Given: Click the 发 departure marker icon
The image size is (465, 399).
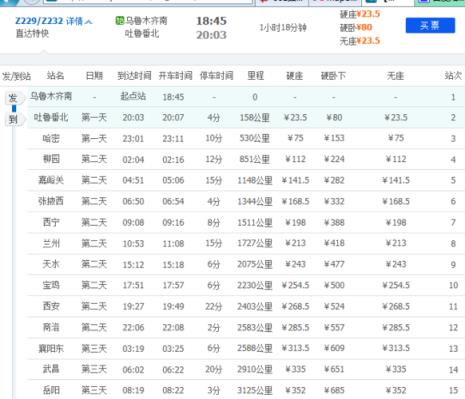Looking at the screenshot, I should click(x=13, y=98).
